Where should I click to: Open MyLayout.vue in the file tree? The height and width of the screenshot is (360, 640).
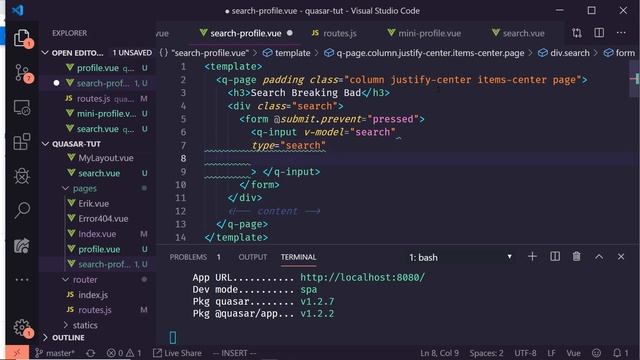point(106,158)
